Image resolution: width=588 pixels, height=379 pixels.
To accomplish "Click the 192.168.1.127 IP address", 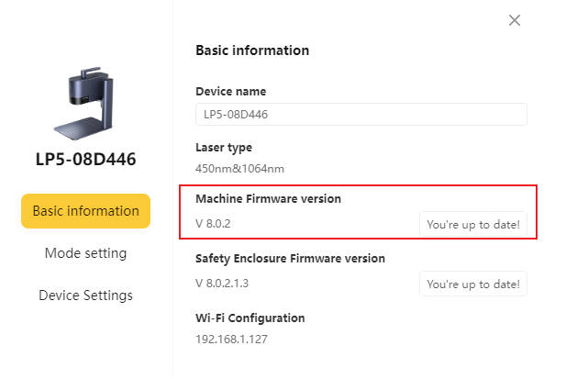I will (x=231, y=340).
